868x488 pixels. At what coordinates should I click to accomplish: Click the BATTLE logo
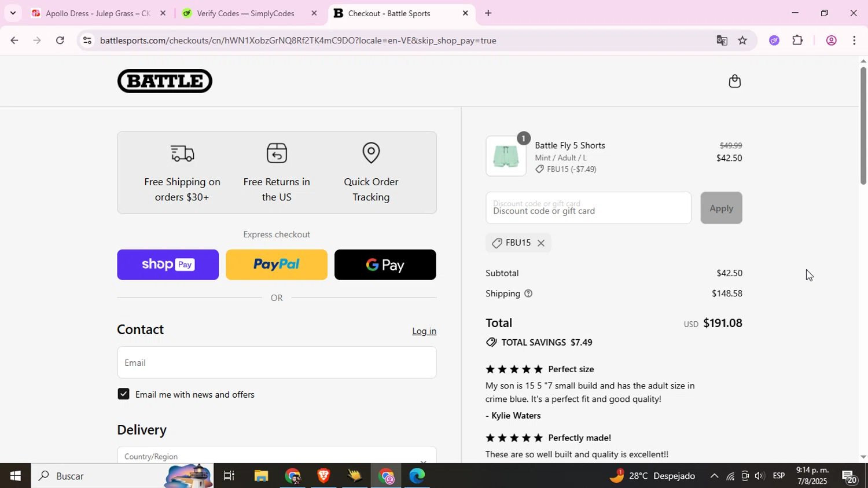(165, 81)
